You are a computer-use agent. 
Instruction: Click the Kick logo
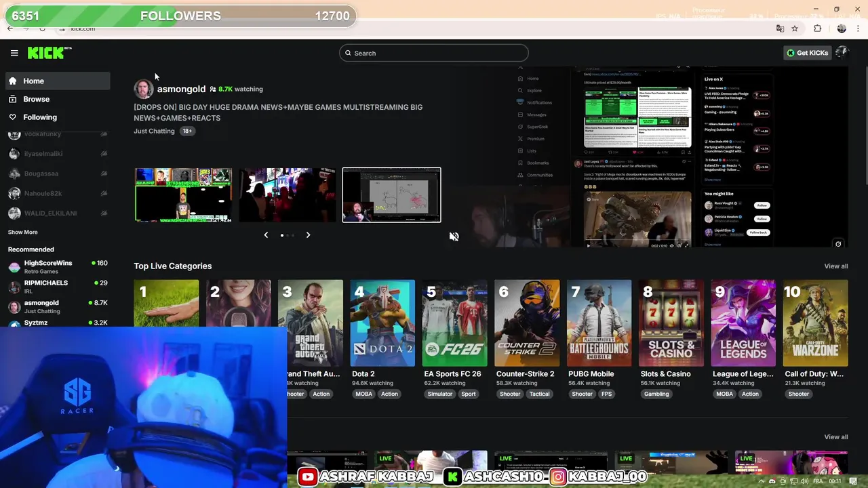tap(50, 53)
